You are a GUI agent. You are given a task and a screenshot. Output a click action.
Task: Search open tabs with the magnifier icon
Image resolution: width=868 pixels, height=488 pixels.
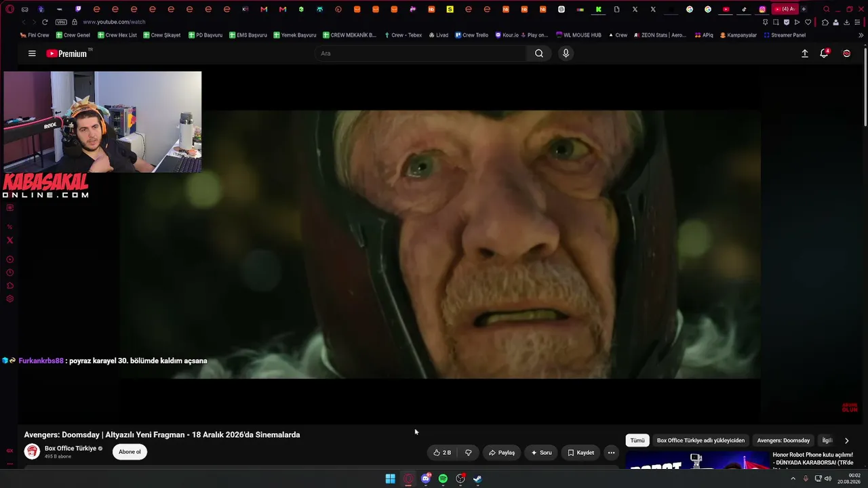point(826,9)
